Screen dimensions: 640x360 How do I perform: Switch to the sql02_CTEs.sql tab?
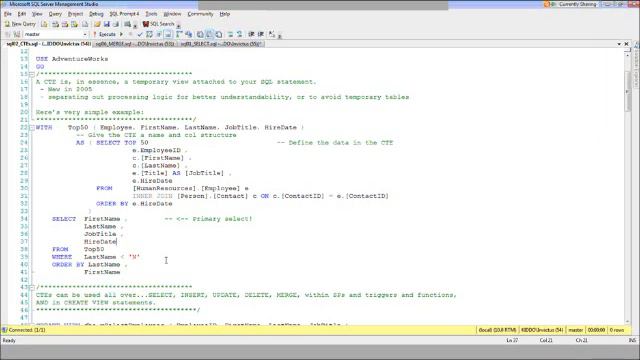pos(48,44)
